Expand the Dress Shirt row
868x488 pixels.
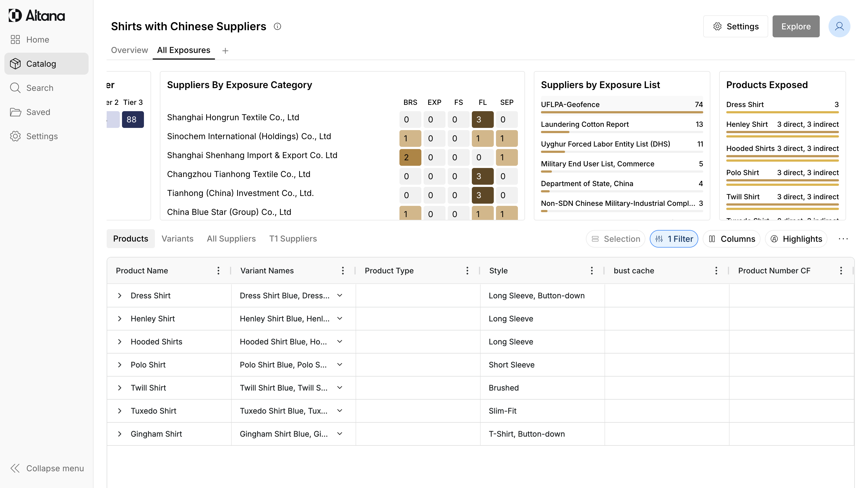click(x=120, y=295)
